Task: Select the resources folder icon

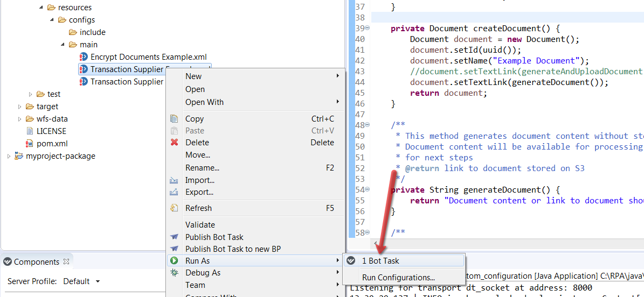Action: [51, 8]
